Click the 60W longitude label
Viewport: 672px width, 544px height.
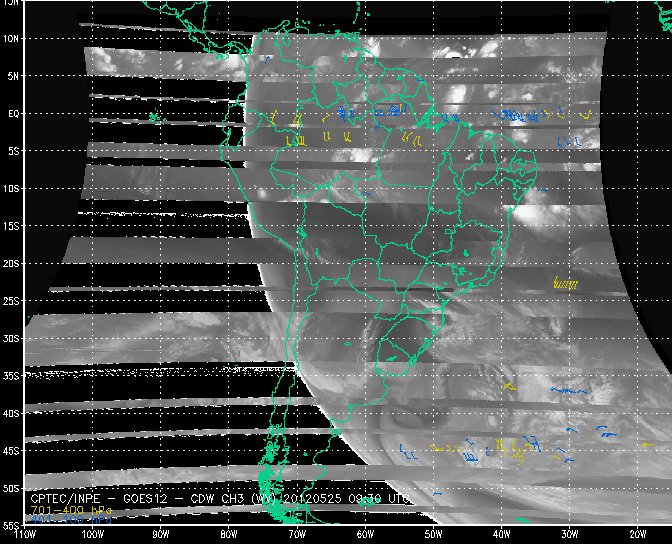click(365, 534)
